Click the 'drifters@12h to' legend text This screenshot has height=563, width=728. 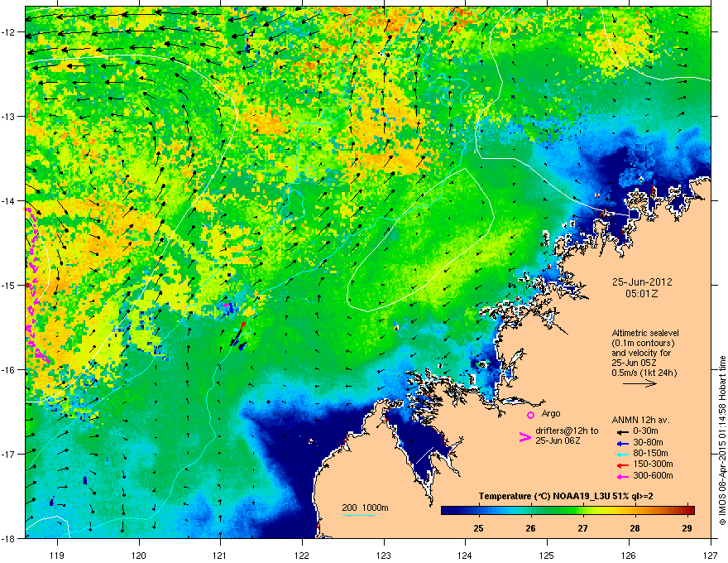point(567,431)
